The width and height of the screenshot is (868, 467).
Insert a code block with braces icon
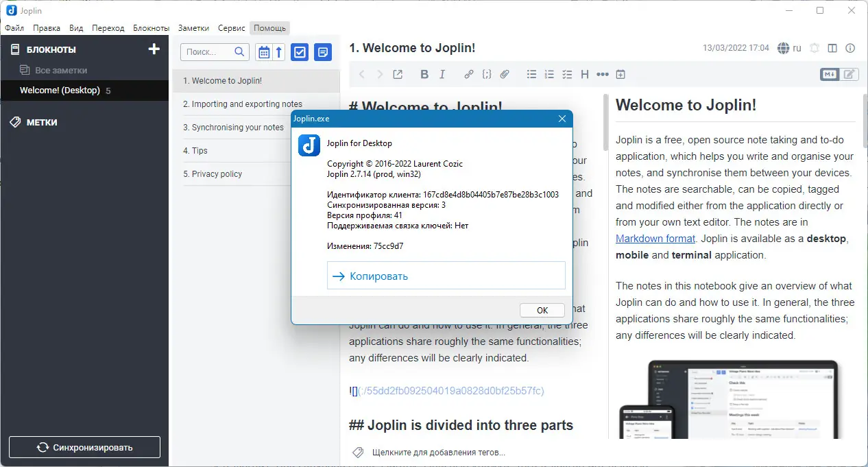coord(487,75)
